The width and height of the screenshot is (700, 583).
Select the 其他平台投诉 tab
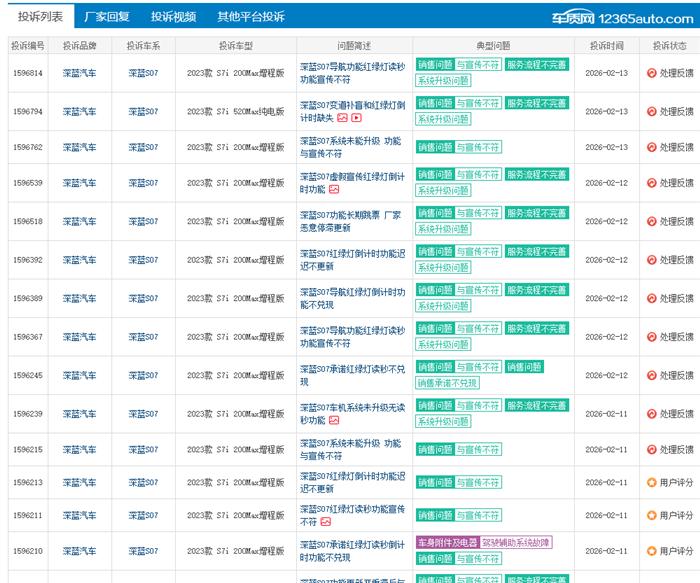tap(250, 17)
